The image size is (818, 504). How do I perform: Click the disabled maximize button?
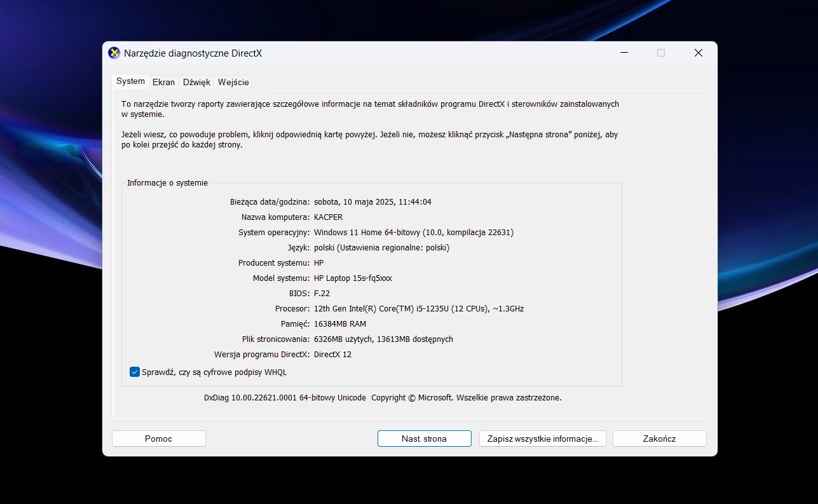(661, 53)
